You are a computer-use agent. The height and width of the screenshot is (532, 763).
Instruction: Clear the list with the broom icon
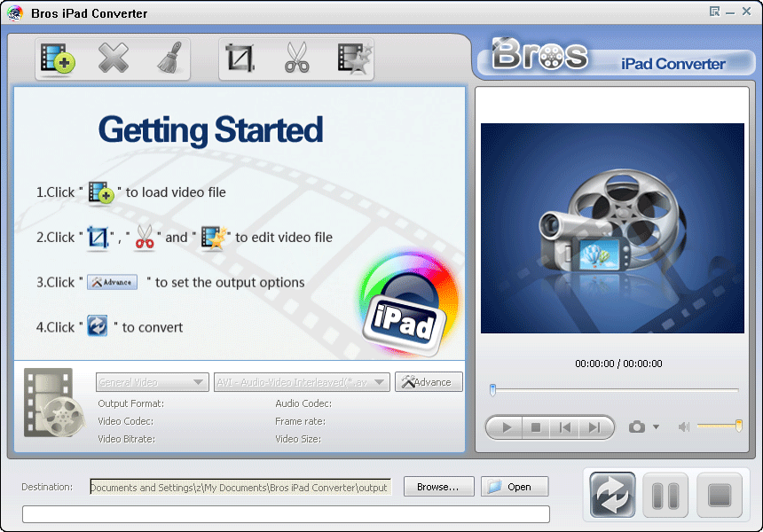point(168,59)
